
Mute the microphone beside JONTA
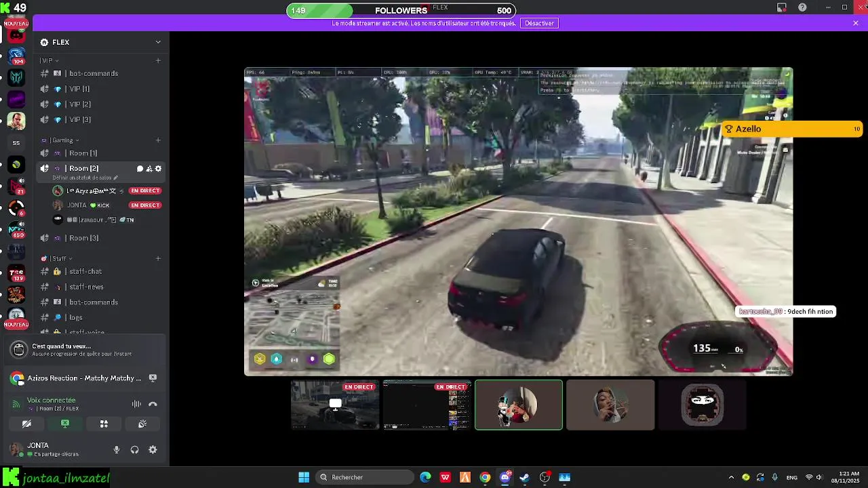(117, 449)
